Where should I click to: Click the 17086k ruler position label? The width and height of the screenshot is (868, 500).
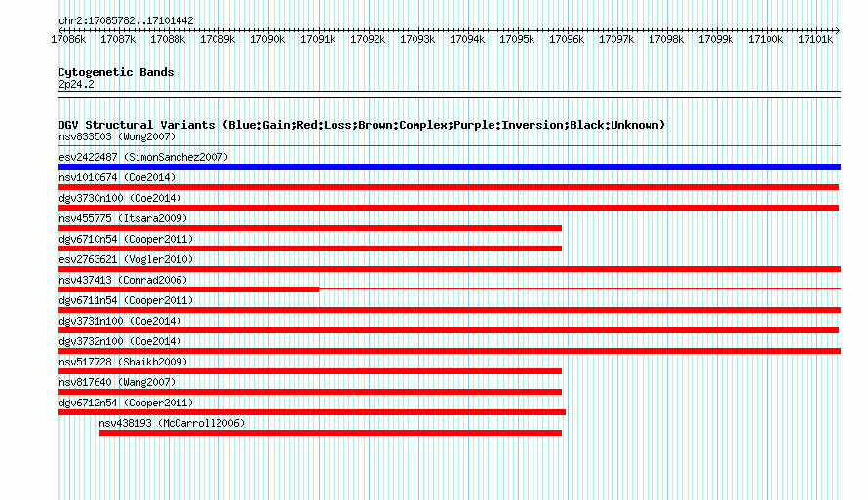[68, 39]
